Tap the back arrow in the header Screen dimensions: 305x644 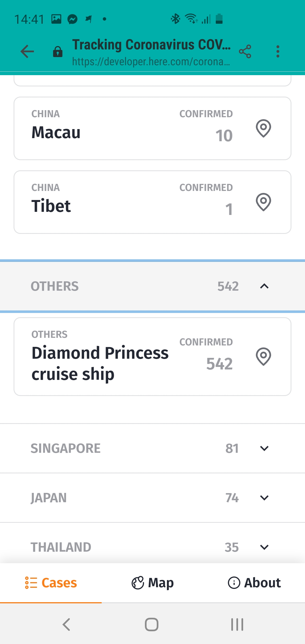pyautogui.click(x=27, y=52)
